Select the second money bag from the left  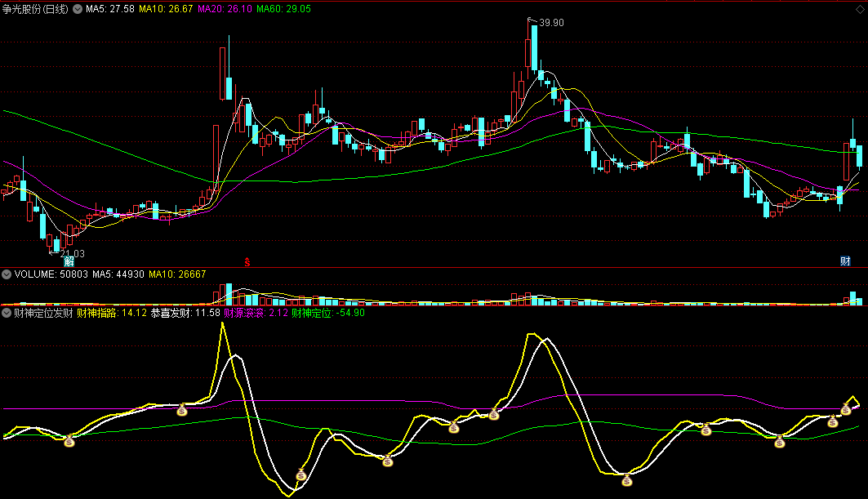pyautogui.click(x=182, y=410)
